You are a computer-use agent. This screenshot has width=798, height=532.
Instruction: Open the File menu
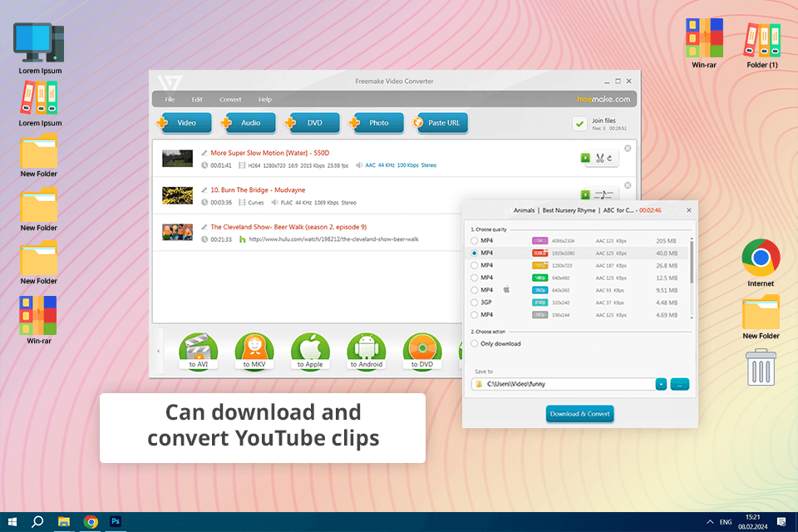pos(170,99)
